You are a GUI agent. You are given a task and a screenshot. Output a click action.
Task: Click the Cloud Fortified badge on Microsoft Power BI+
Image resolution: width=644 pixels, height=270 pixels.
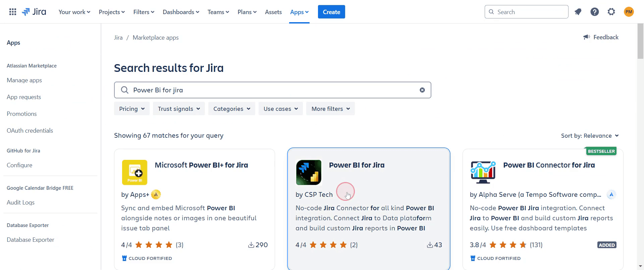(147, 258)
